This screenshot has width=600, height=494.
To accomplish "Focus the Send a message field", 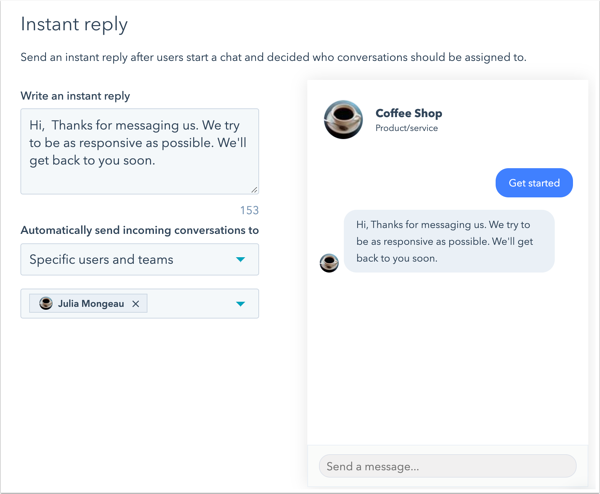I will 447,466.
